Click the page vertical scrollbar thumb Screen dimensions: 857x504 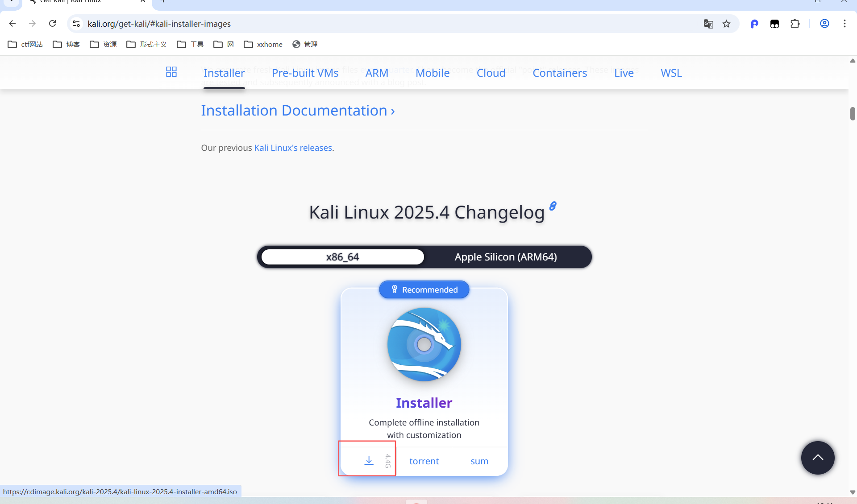853,114
